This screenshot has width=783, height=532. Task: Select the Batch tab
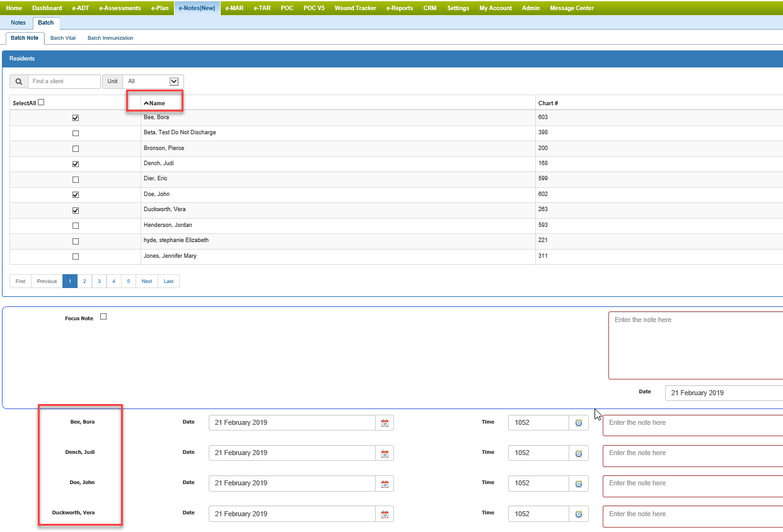coord(46,23)
